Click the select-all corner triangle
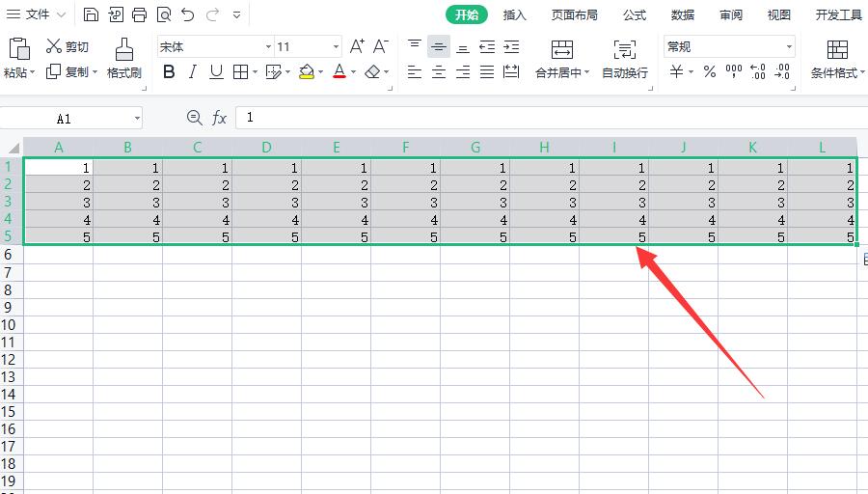 pos(13,148)
